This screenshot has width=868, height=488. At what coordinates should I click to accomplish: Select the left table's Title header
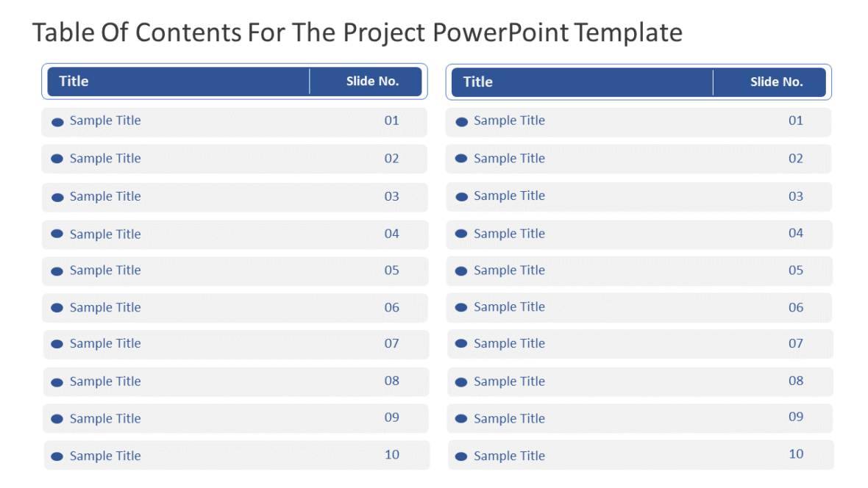tap(74, 82)
